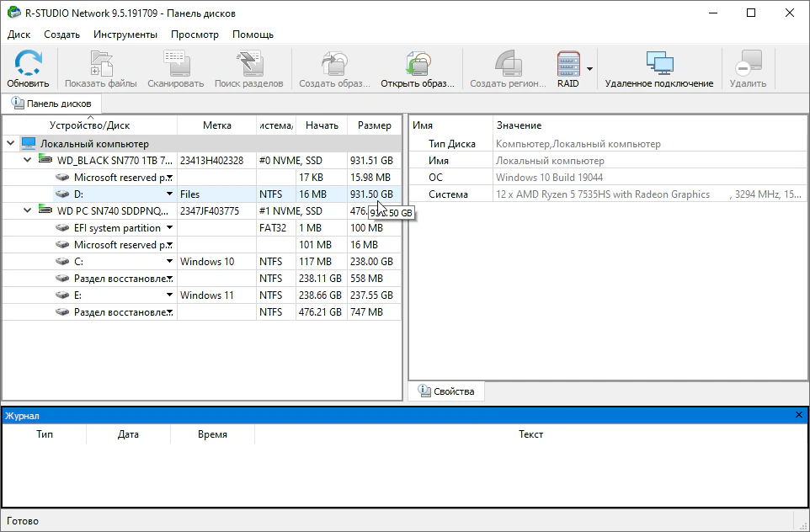
Task: Open the dropdown arrow beside drive C:
Action: click(169, 262)
